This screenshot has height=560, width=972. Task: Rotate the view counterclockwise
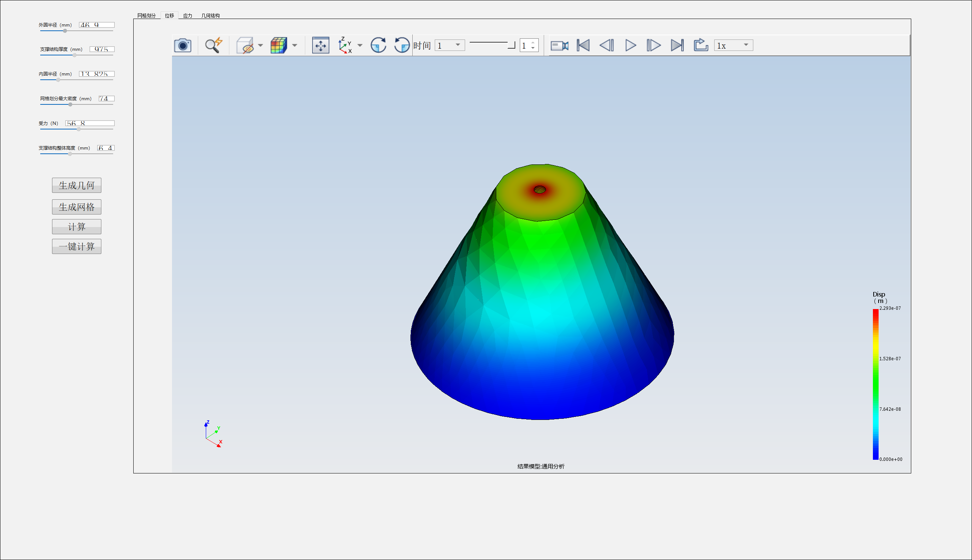(x=402, y=46)
